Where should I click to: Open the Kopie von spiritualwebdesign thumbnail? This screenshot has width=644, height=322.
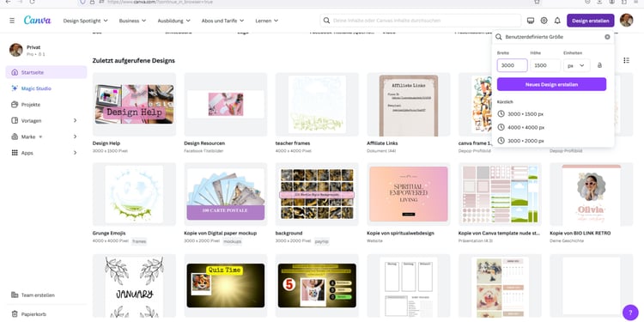click(x=409, y=194)
